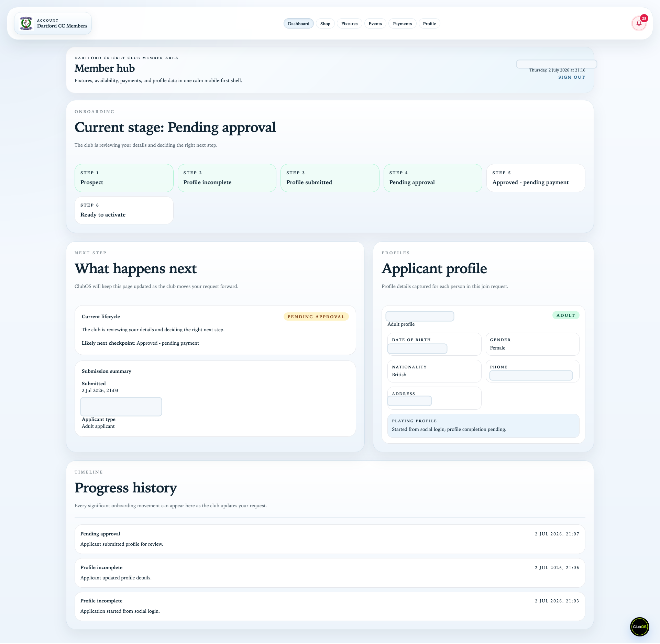Click the timeline timestamp 2 JUL 2026, 21:07
The image size is (660, 644).
point(557,534)
